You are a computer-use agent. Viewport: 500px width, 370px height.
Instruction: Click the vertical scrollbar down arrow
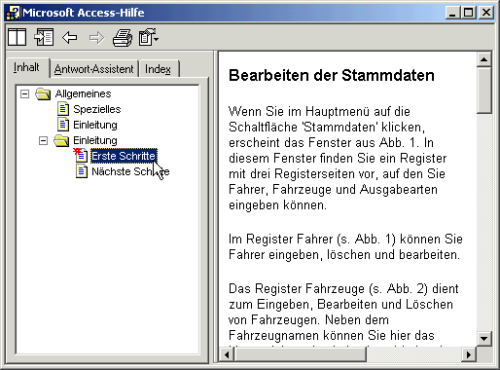click(x=484, y=339)
